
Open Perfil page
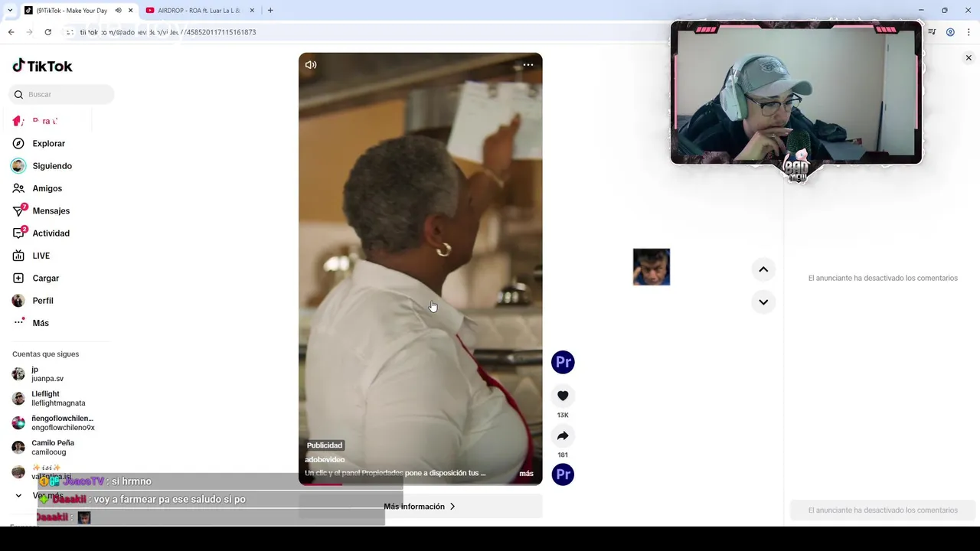[x=43, y=301]
